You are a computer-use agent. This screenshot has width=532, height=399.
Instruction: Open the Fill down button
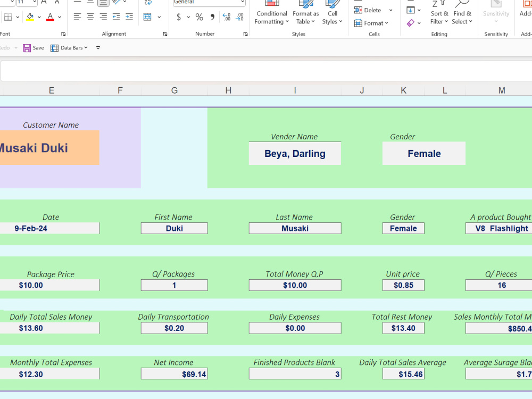pos(411,10)
